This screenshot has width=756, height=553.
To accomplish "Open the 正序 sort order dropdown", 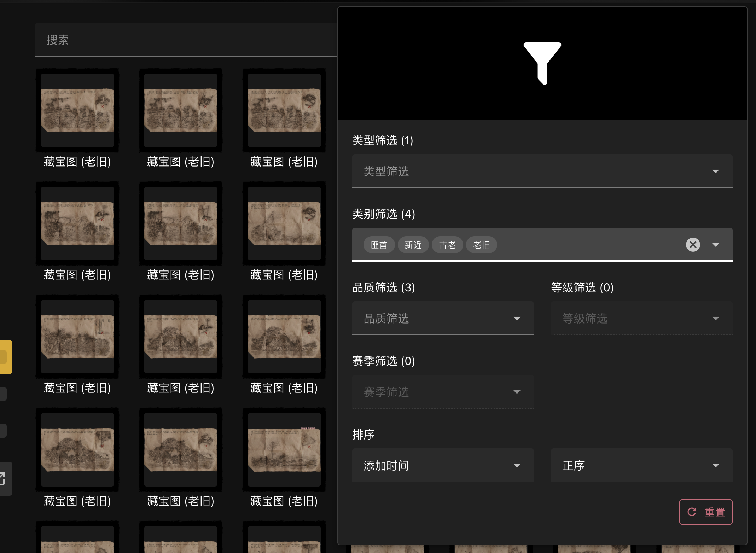I will pos(641,465).
